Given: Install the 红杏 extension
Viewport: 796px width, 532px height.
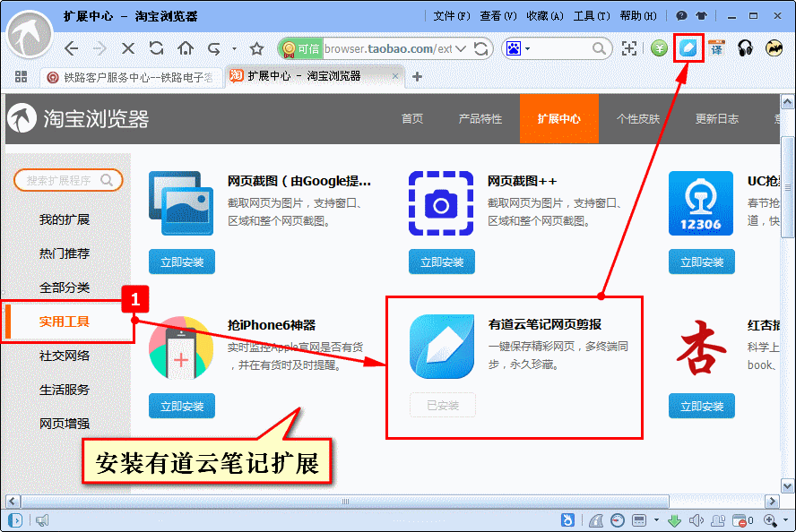Looking at the screenshot, I should pos(702,406).
